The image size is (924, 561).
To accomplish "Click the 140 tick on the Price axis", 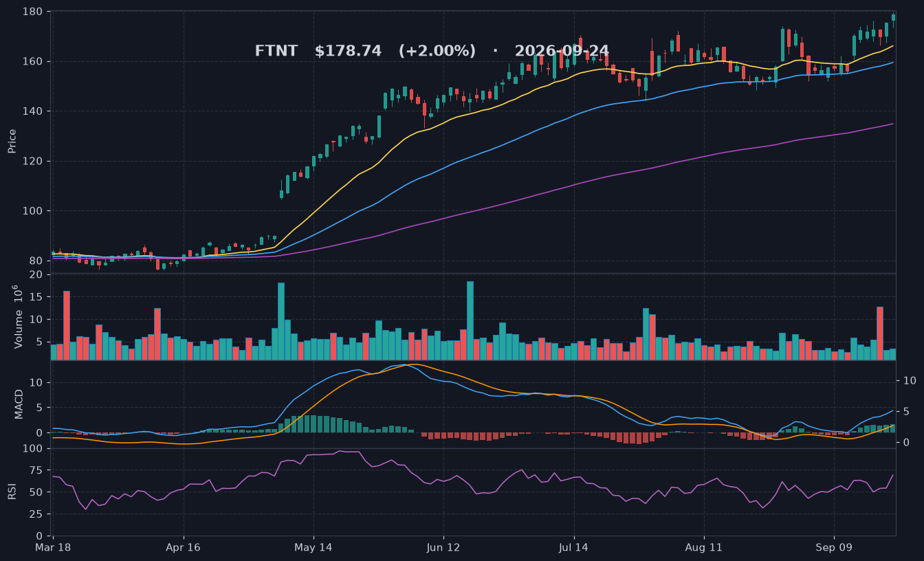I will pos(34,111).
